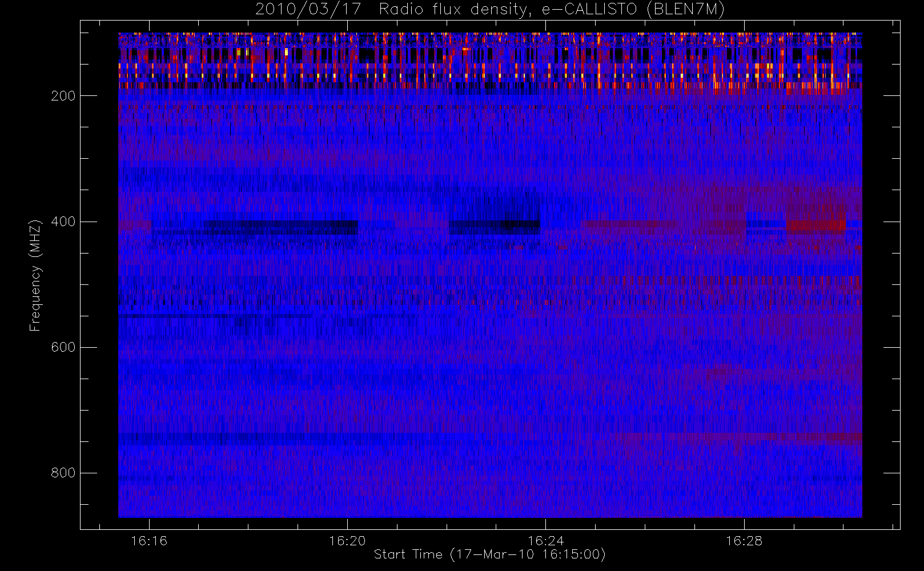
Task: Click the 16:24 time tick label
Action: pyautogui.click(x=545, y=541)
